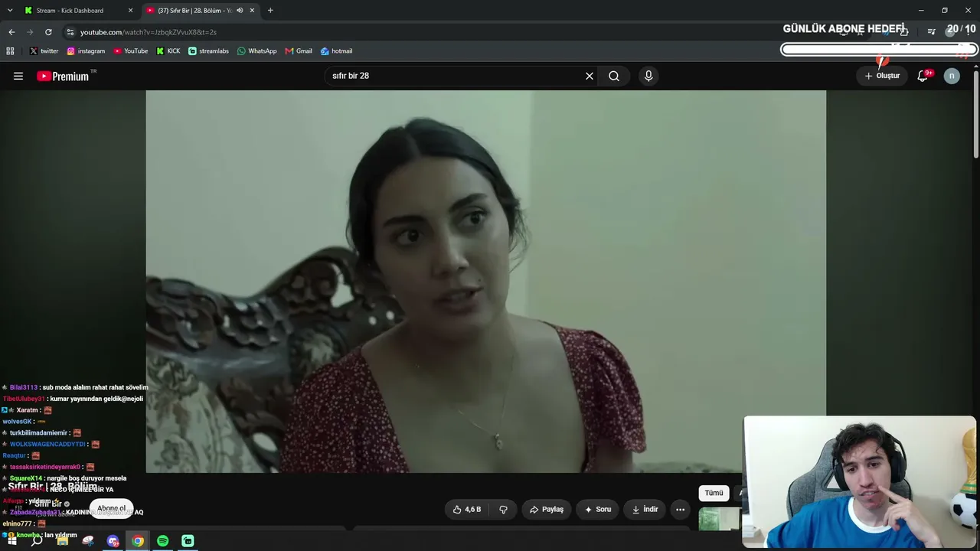Click the browser address bar URL
The width and height of the screenshot is (980, 551).
[x=149, y=32]
